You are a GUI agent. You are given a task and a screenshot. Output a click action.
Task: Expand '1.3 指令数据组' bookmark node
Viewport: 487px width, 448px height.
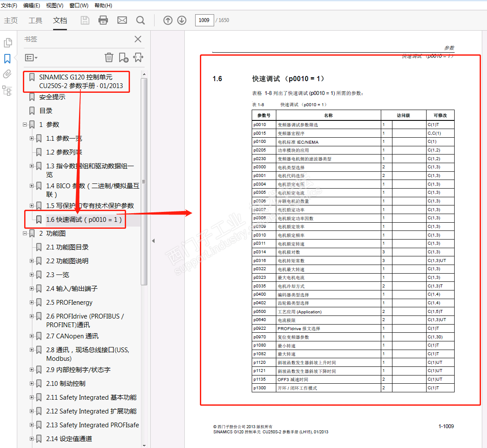[x=32, y=166]
